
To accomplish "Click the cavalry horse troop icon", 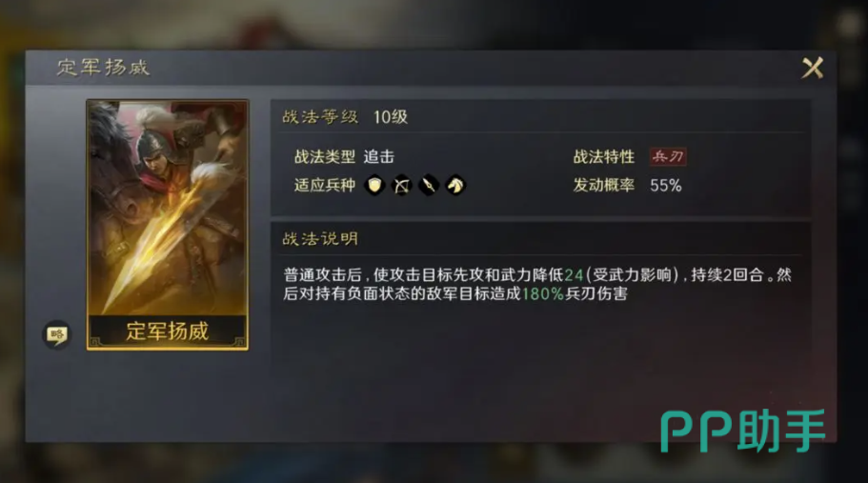I will [455, 186].
